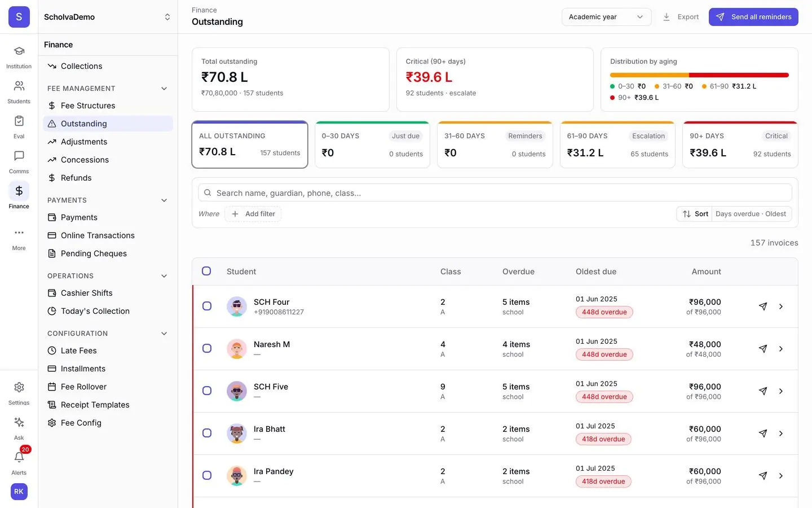Select the SCH Five row checkbox
The height and width of the screenshot is (508, 812).
[x=207, y=391]
